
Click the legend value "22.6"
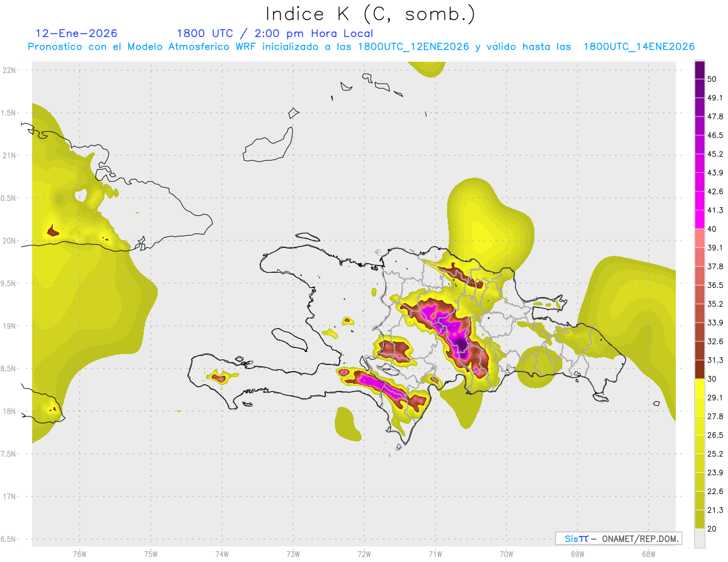pyautogui.click(x=715, y=492)
